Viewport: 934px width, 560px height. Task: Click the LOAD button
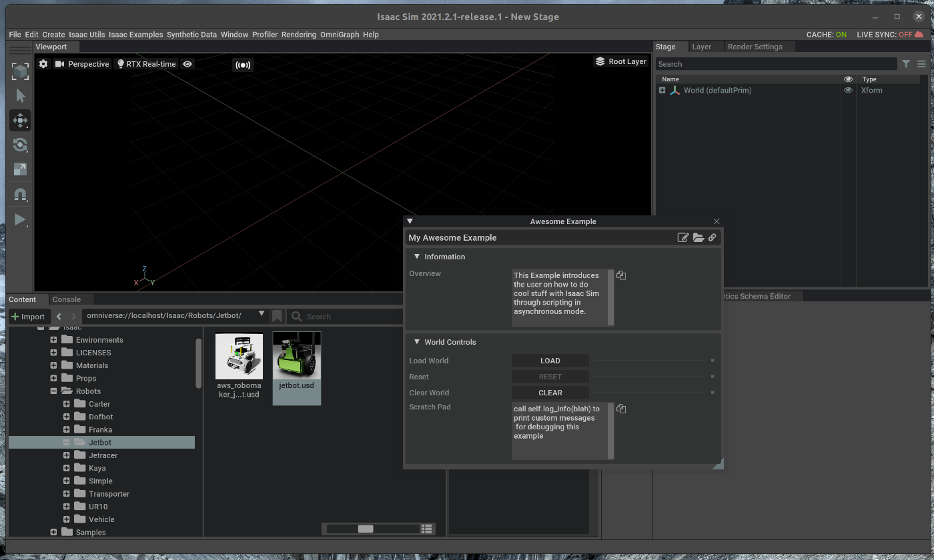[550, 361]
